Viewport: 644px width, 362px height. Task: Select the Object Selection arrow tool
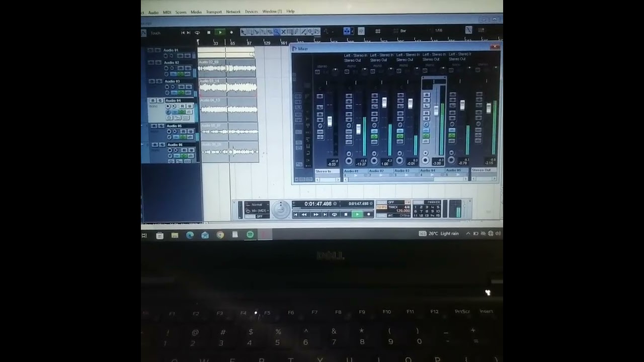tap(243, 32)
